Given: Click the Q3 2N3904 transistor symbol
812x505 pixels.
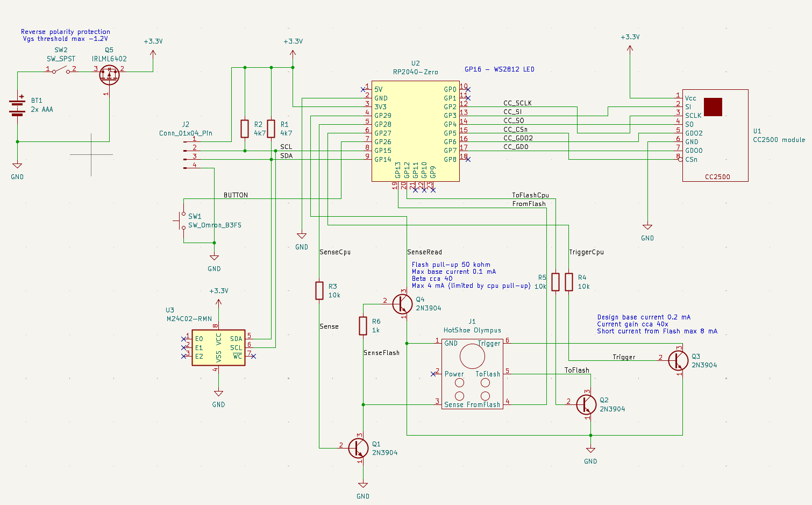Looking at the screenshot, I should click(x=678, y=360).
